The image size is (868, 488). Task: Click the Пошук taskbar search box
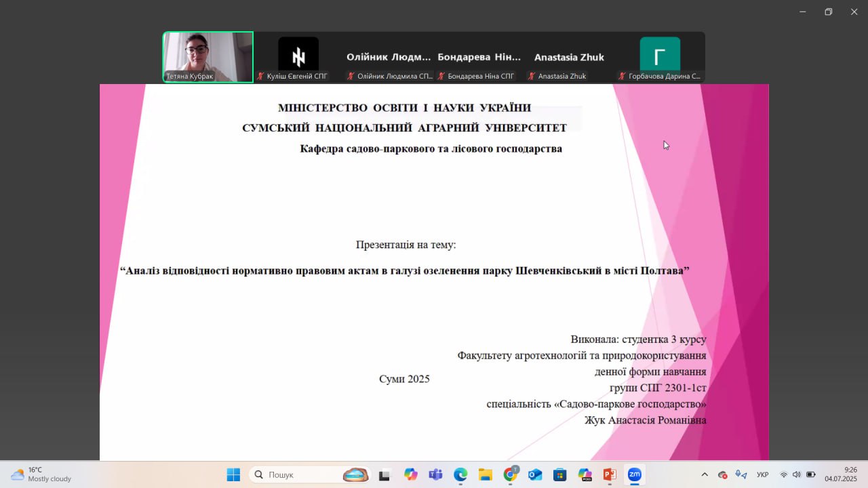coord(311,475)
